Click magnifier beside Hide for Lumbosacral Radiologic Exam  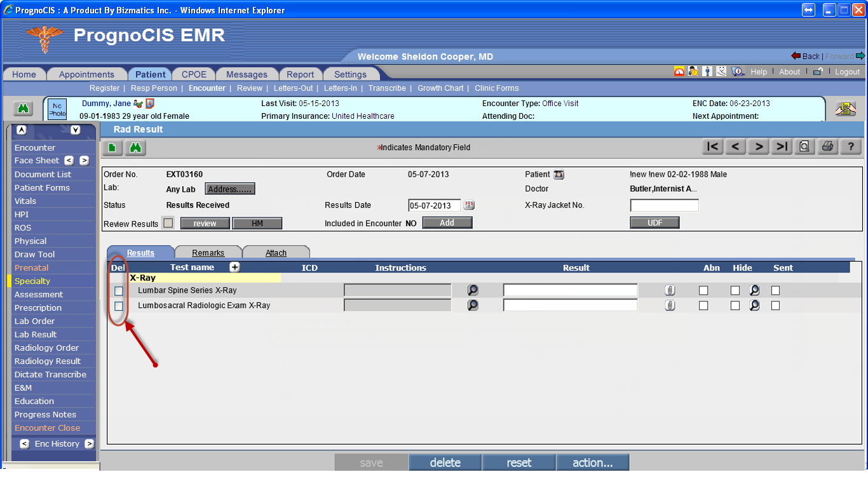(x=754, y=306)
